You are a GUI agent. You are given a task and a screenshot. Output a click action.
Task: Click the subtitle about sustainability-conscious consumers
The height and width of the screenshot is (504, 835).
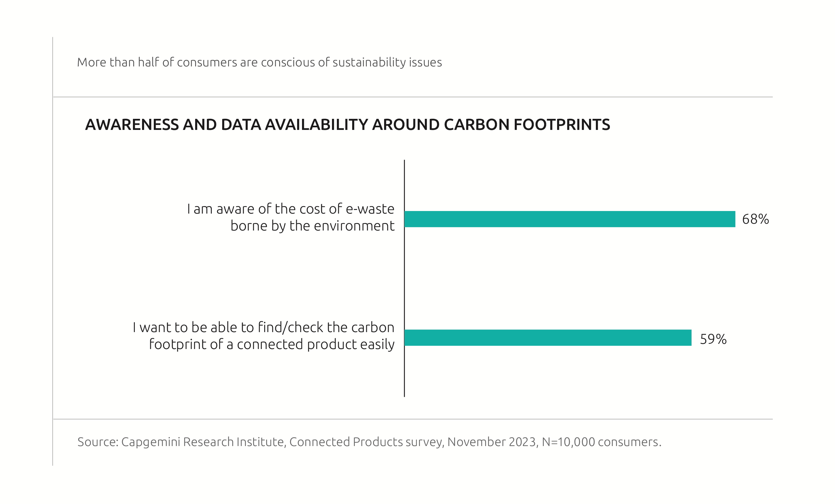click(x=259, y=62)
